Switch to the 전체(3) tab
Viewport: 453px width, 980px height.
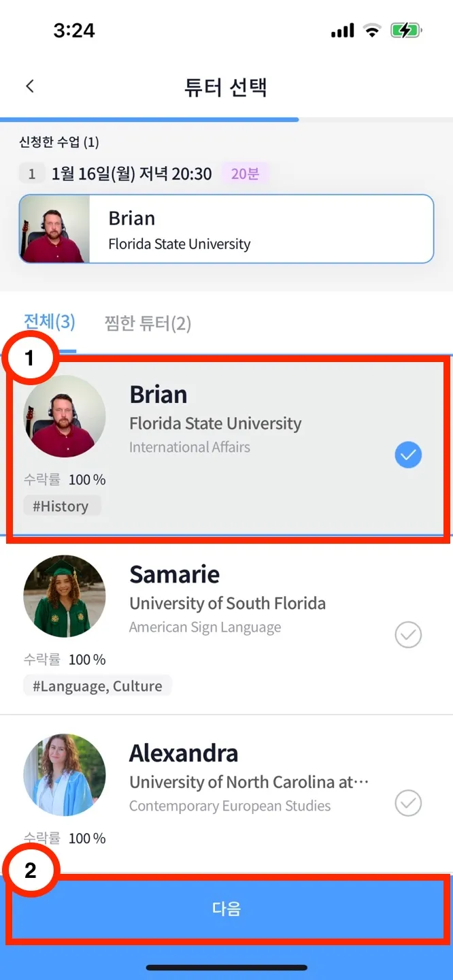49,322
